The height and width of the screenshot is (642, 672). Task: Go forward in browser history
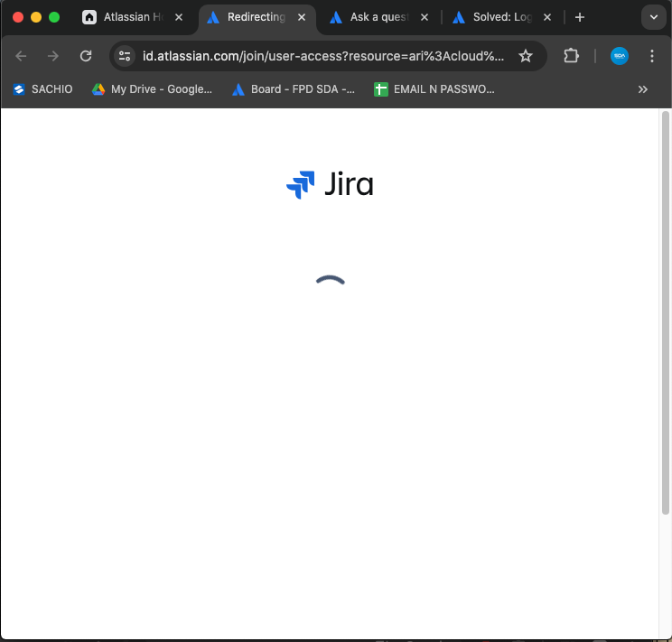(x=52, y=56)
